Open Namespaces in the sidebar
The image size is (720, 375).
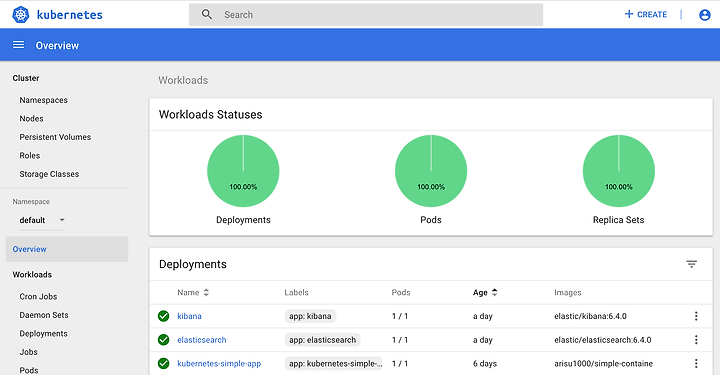(44, 100)
